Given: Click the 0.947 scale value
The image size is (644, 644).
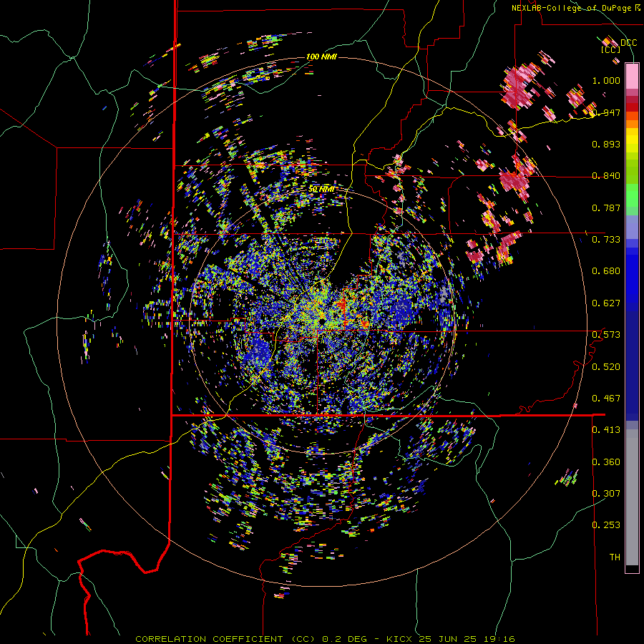Looking at the screenshot, I should point(606,112).
